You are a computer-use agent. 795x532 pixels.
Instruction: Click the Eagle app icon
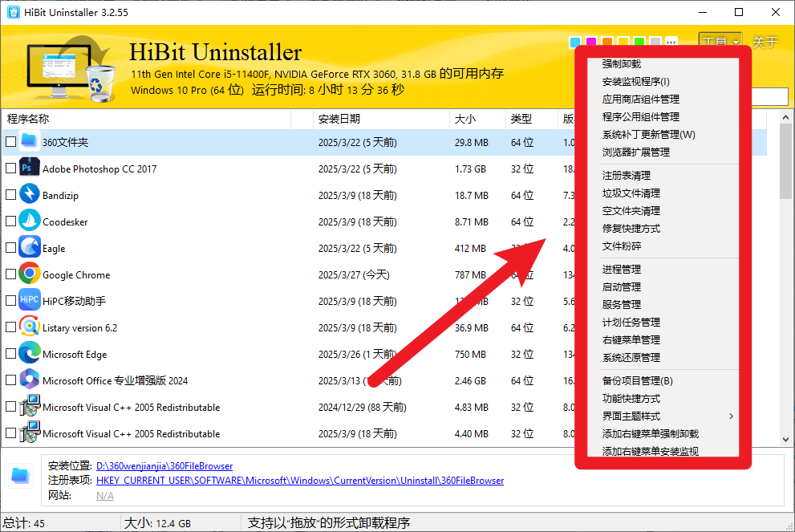29,247
